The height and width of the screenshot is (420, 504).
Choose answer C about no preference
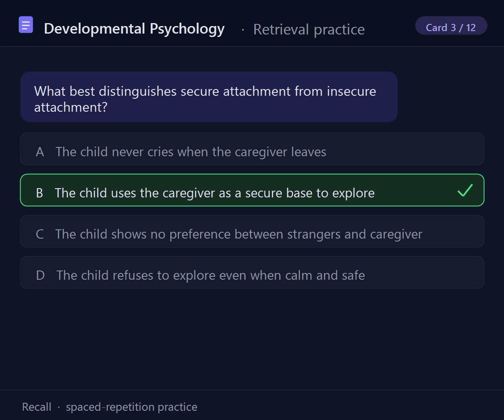click(252, 231)
